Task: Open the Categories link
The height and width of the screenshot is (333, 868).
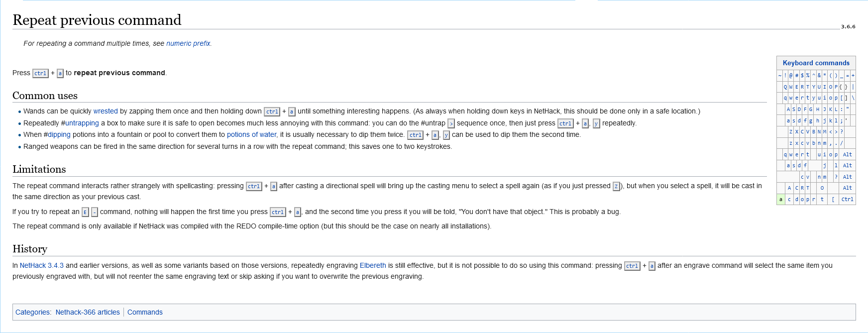Action: point(33,312)
